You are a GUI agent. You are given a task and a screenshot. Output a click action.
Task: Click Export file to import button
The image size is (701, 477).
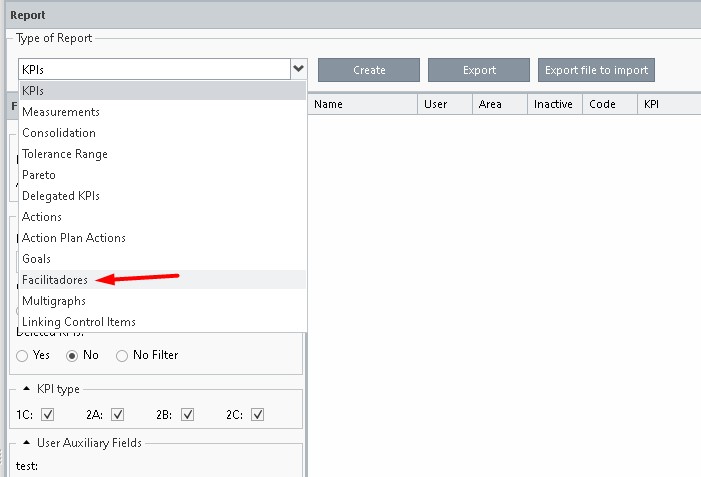point(596,70)
